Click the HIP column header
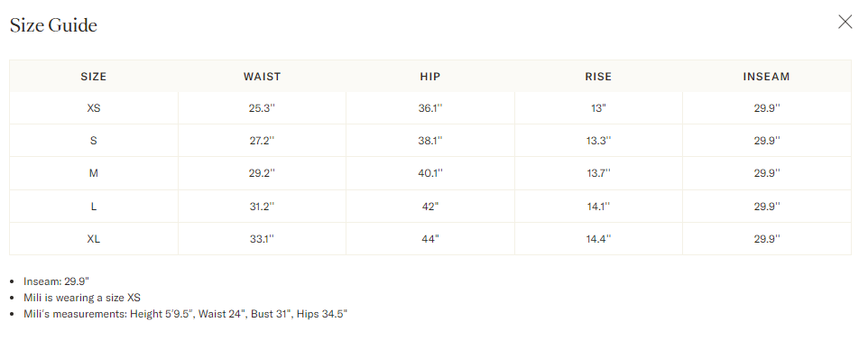868x359 pixels. click(x=430, y=77)
